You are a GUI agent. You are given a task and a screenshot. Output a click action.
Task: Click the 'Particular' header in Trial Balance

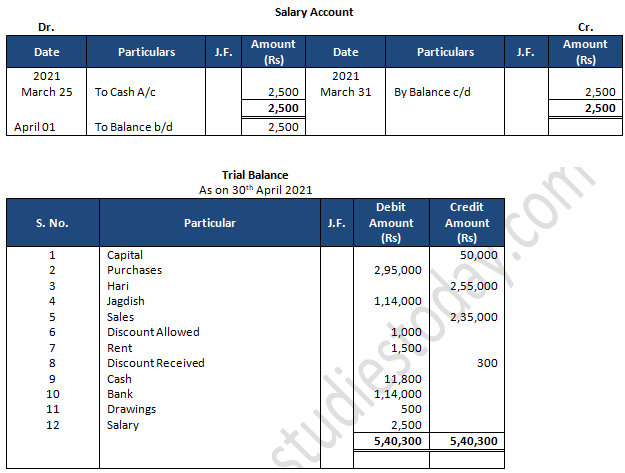(210, 223)
